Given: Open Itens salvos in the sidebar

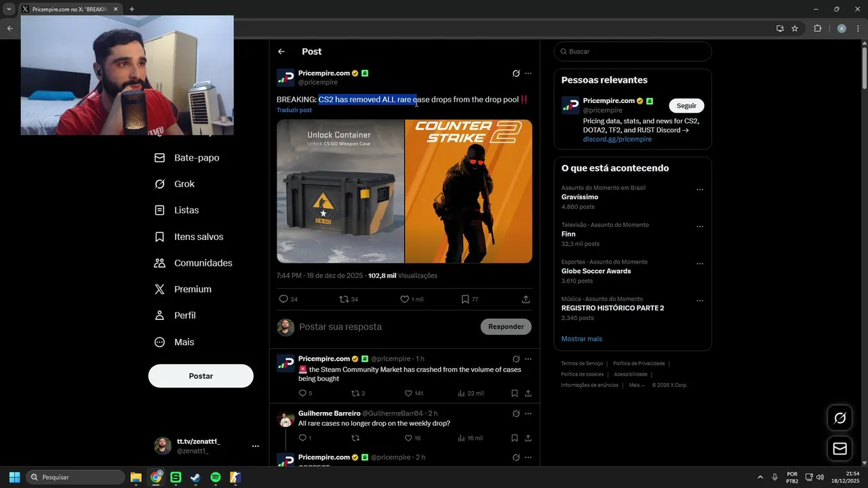Looking at the screenshot, I should click(189, 237).
